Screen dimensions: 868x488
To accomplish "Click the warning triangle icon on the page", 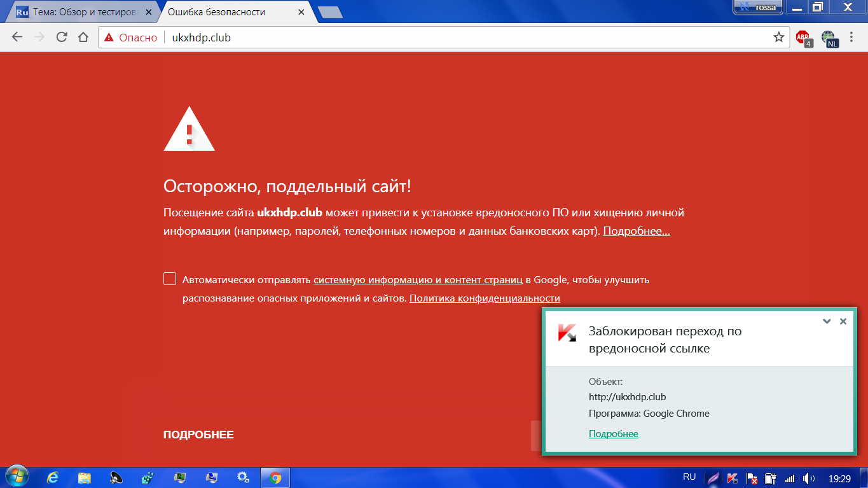I will click(189, 129).
